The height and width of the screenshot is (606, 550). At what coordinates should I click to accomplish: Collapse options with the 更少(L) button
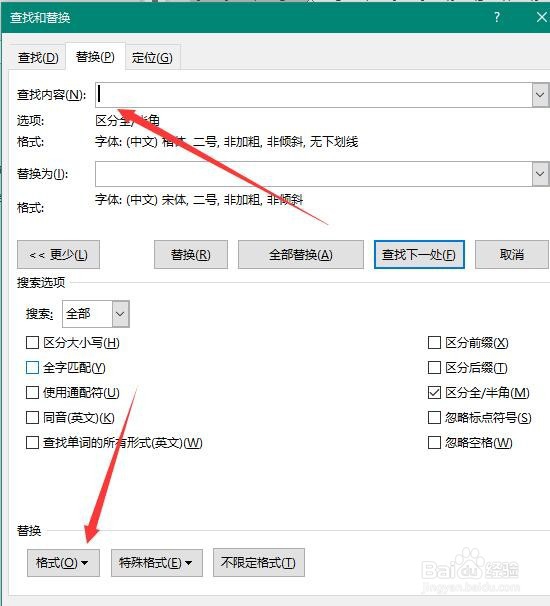(x=58, y=255)
